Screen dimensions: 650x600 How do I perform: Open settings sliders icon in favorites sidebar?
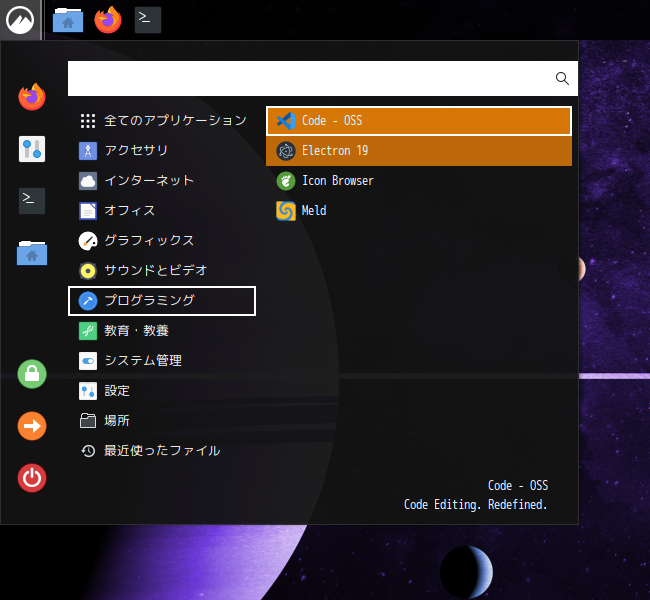click(32, 149)
